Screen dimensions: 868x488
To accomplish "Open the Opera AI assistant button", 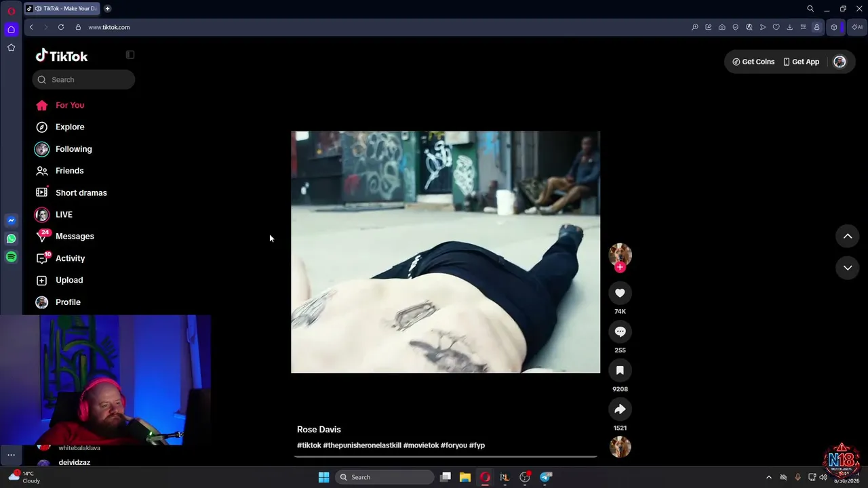I will (x=857, y=27).
